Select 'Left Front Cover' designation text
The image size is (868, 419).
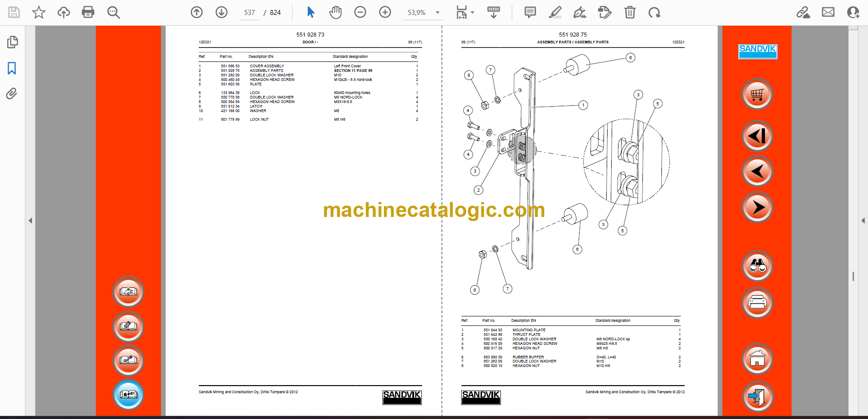tap(347, 66)
